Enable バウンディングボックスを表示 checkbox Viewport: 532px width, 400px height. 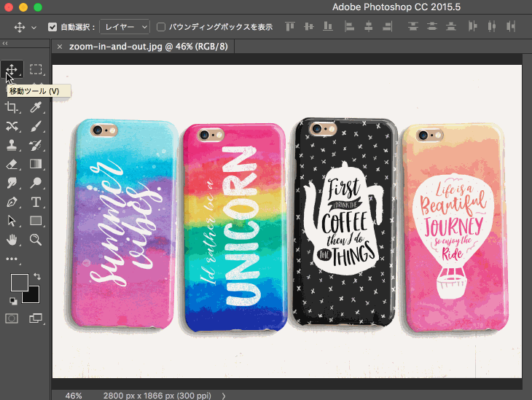pos(161,27)
